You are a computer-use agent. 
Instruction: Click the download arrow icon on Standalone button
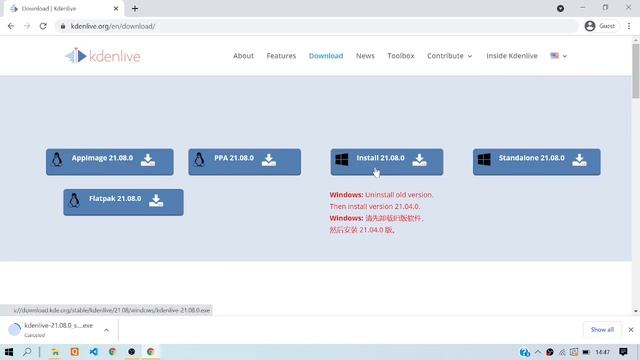579,160
